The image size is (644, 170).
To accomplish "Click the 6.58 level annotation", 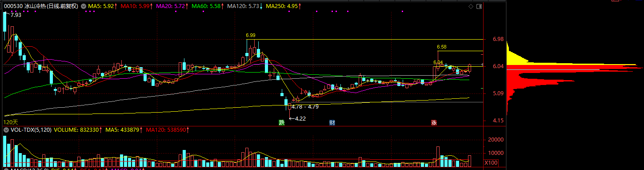I will pyautogui.click(x=441, y=47).
